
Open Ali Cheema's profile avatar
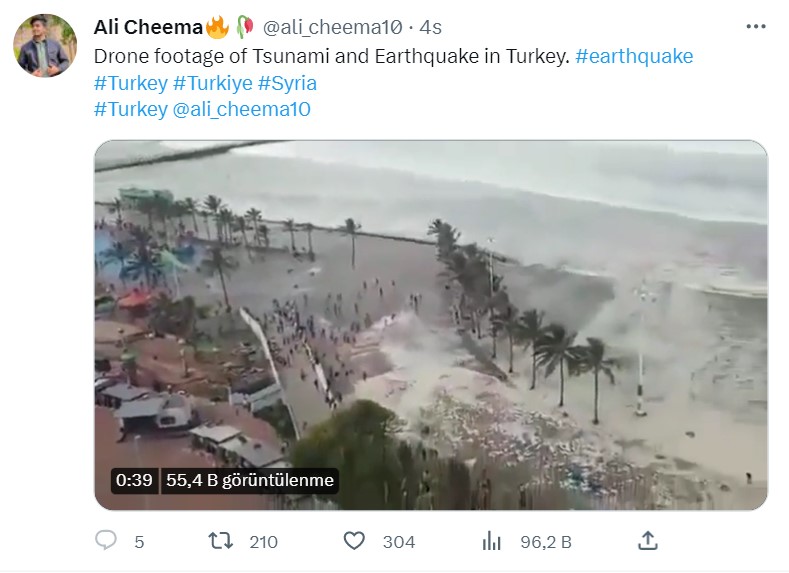tap(45, 46)
